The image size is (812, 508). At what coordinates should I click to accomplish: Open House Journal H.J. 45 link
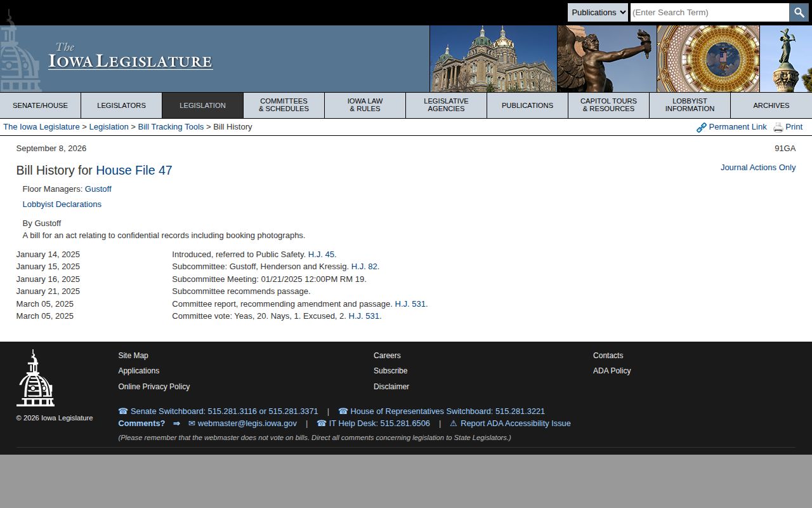[x=322, y=255]
